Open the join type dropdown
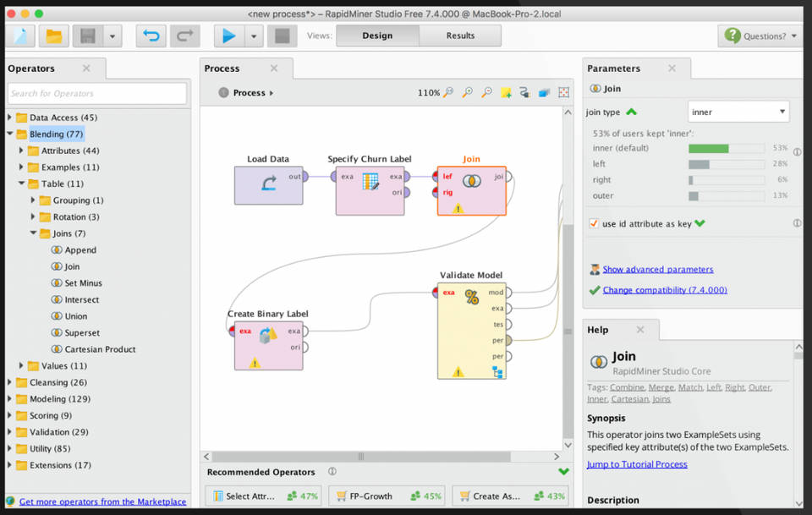812x515 pixels. tap(738, 112)
